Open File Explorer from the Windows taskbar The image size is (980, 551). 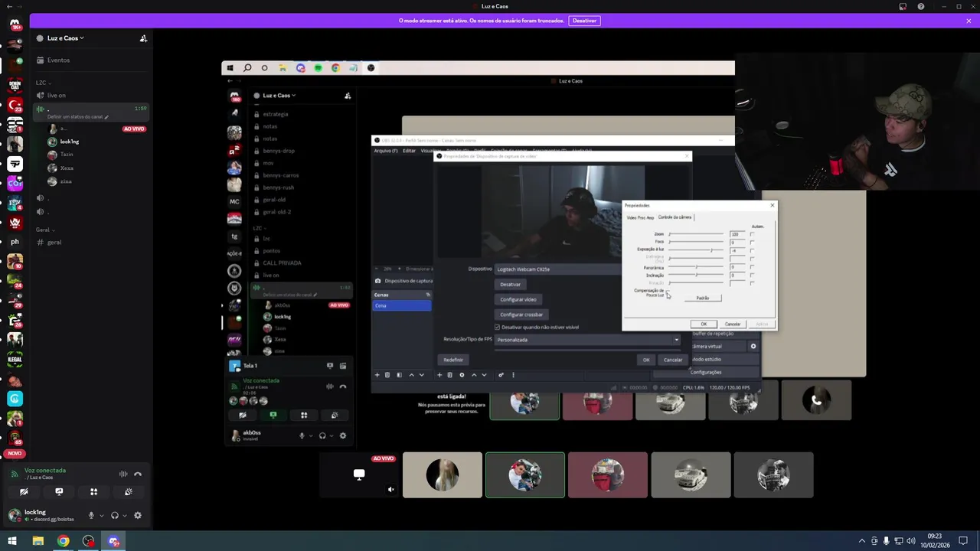pos(38,541)
